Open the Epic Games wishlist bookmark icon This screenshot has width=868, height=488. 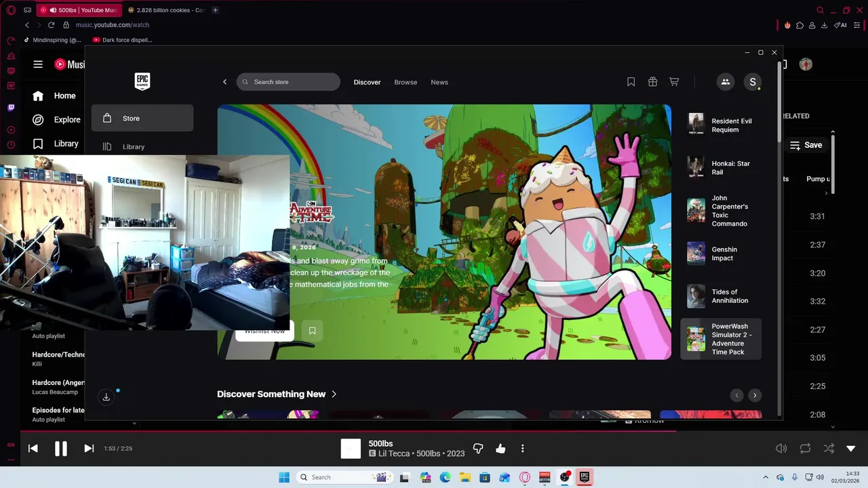click(x=631, y=82)
